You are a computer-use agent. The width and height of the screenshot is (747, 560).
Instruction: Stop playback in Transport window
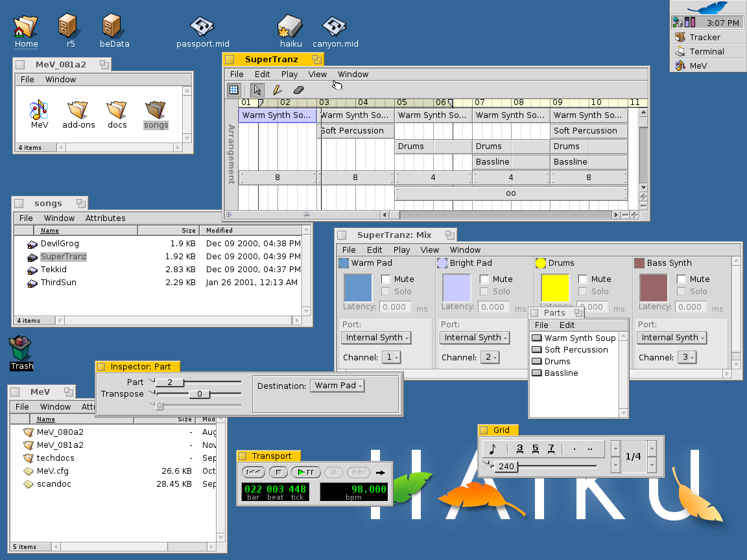click(x=278, y=472)
